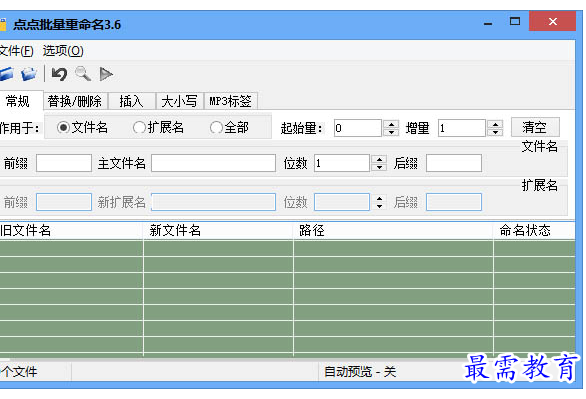Click the filename 后缀 input field
586x399 pixels.
pyautogui.click(x=454, y=163)
